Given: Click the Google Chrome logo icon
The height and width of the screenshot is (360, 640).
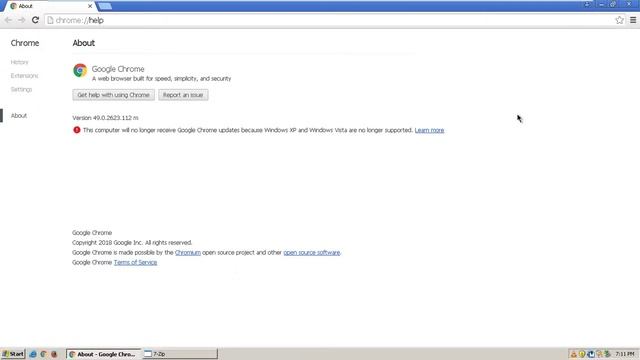Looking at the screenshot, I should click(x=80, y=70).
